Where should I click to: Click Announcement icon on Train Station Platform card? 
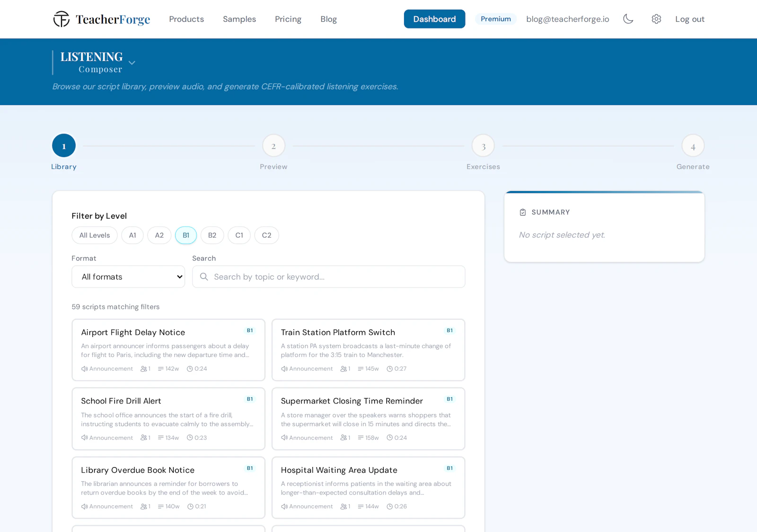pos(284,369)
